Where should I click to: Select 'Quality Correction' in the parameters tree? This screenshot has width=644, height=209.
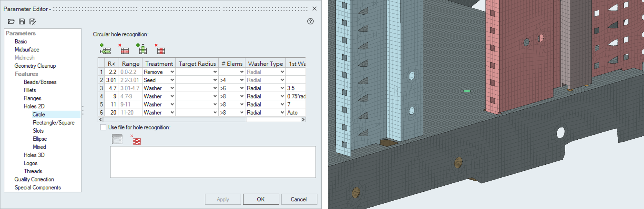(x=34, y=179)
